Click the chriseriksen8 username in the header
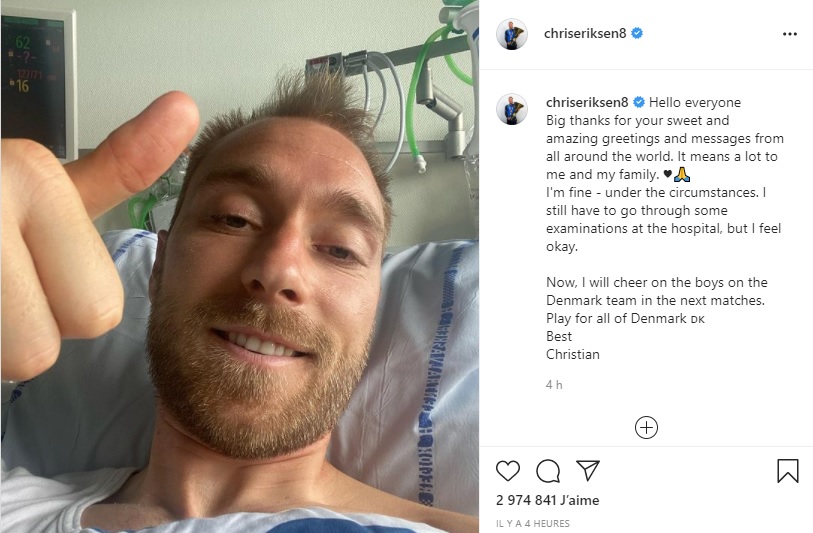 tap(585, 34)
